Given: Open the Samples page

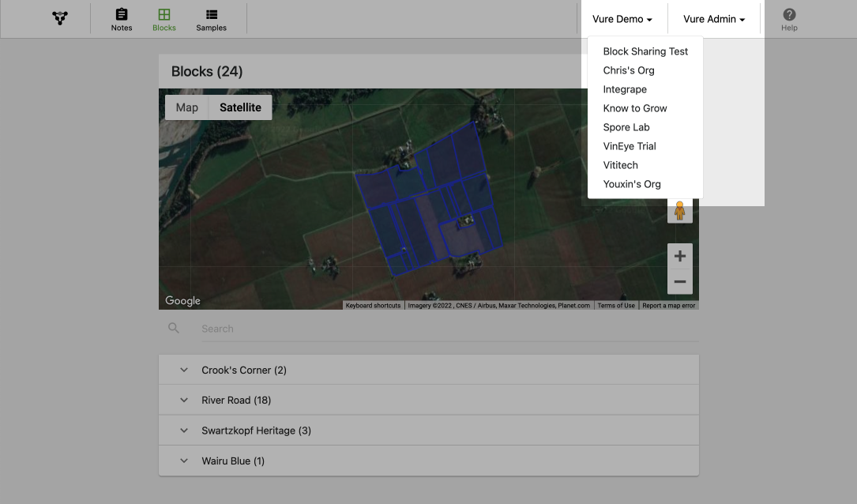Looking at the screenshot, I should 211,20.
